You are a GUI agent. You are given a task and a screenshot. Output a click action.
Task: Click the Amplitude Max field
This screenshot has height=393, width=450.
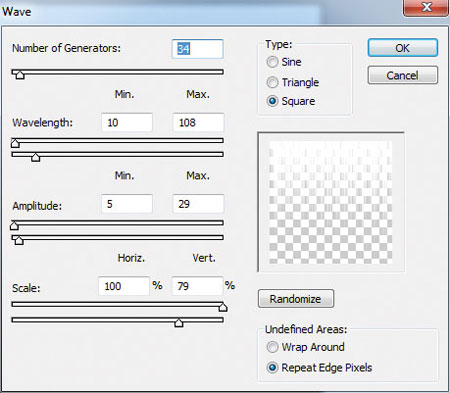pyautogui.click(x=198, y=204)
